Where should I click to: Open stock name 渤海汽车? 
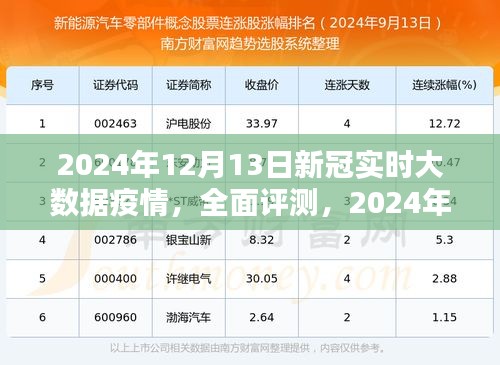coord(189,317)
